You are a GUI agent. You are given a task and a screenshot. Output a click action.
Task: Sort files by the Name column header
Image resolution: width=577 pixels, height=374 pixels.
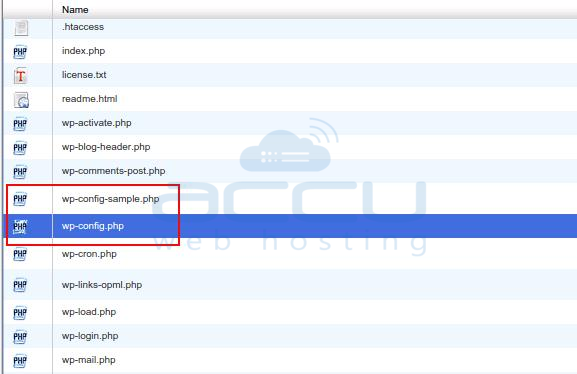pyautogui.click(x=75, y=10)
